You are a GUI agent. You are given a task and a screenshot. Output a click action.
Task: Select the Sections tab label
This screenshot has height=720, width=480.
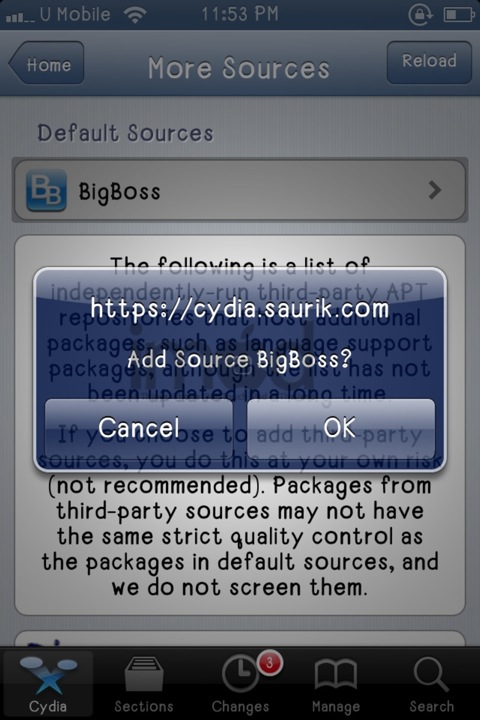[144, 706]
